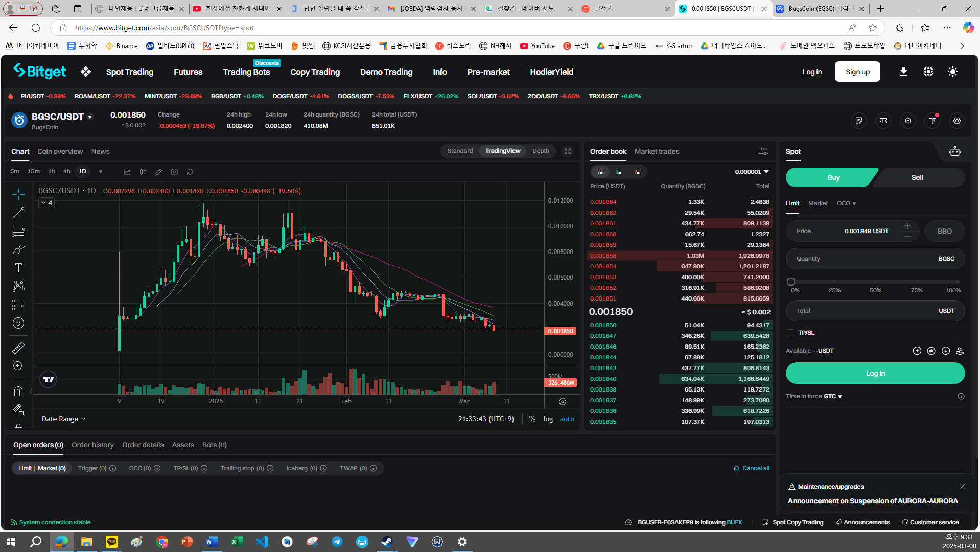980x552 pixels.
Task: Activate the chart zoom-in tool
Action: pos(18,366)
